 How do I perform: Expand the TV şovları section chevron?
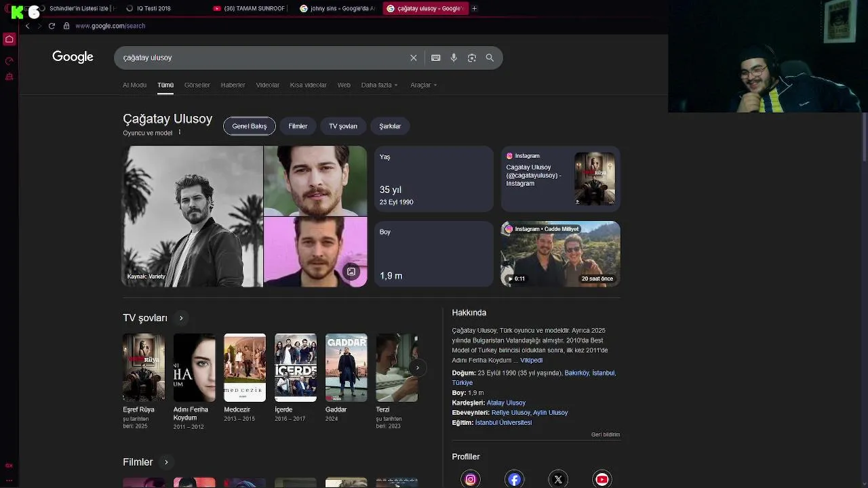(x=181, y=318)
